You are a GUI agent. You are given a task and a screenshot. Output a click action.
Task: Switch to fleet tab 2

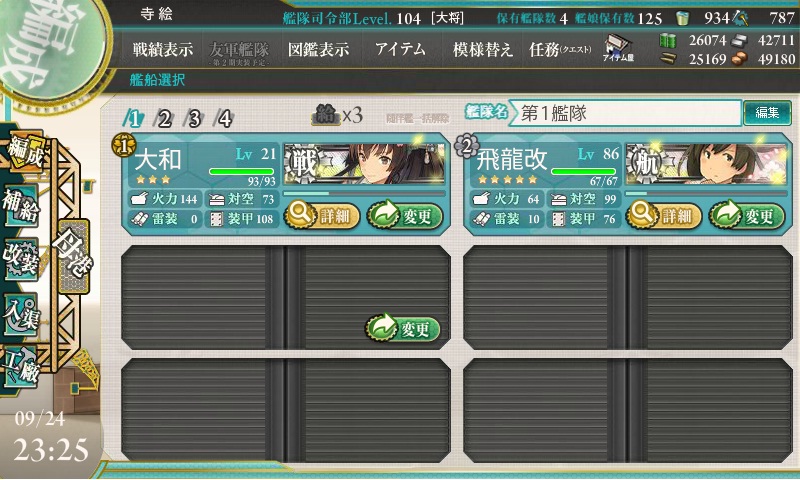pos(164,119)
